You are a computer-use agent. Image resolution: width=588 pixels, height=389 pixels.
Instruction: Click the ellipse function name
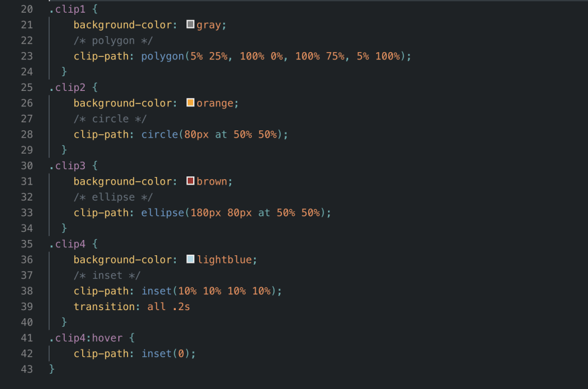[163, 213]
